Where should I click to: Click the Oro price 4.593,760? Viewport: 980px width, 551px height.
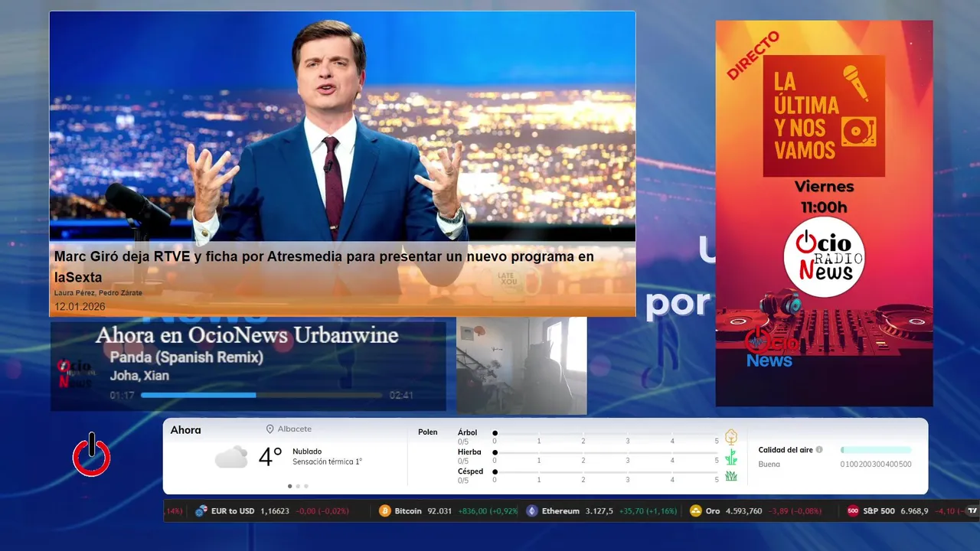(744, 511)
